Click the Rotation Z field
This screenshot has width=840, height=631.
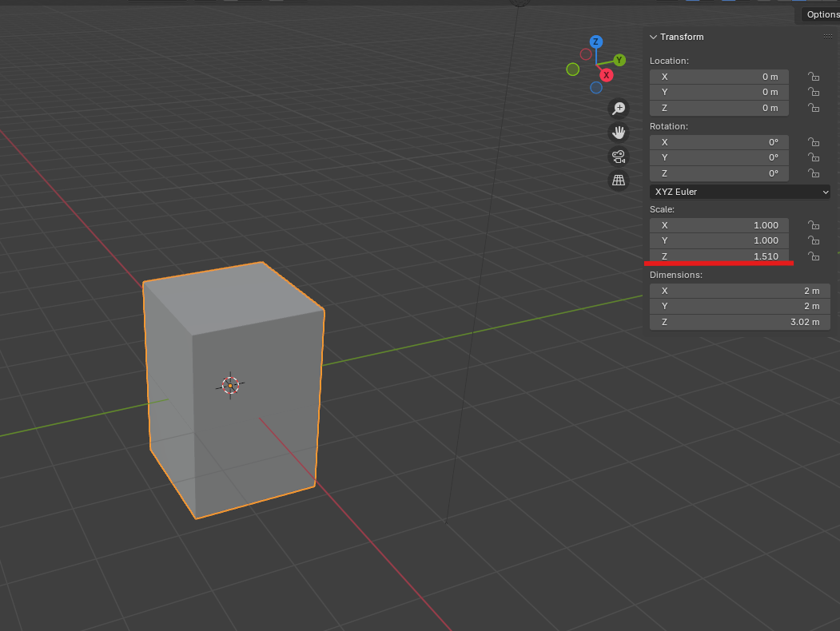tap(719, 173)
